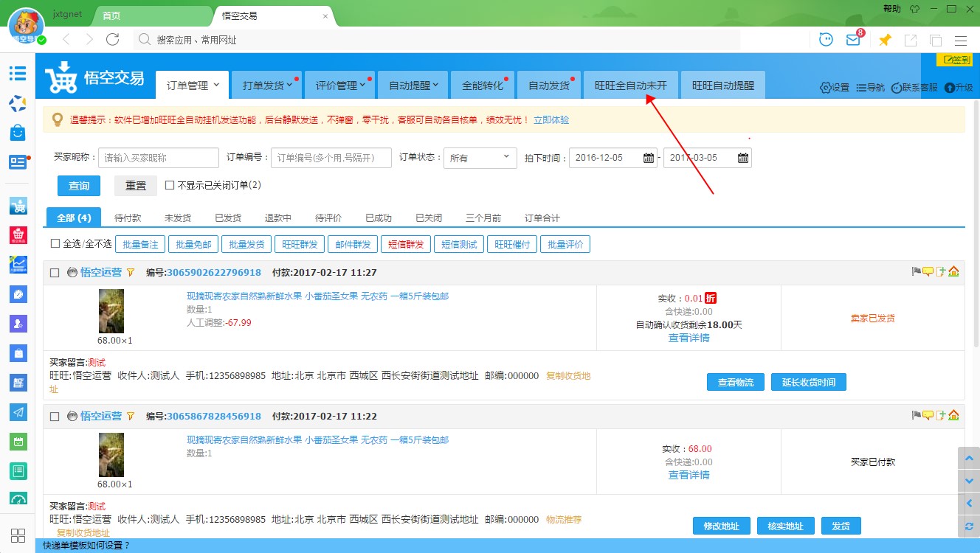
Task: Open 导航 navigation list
Action: click(x=870, y=87)
